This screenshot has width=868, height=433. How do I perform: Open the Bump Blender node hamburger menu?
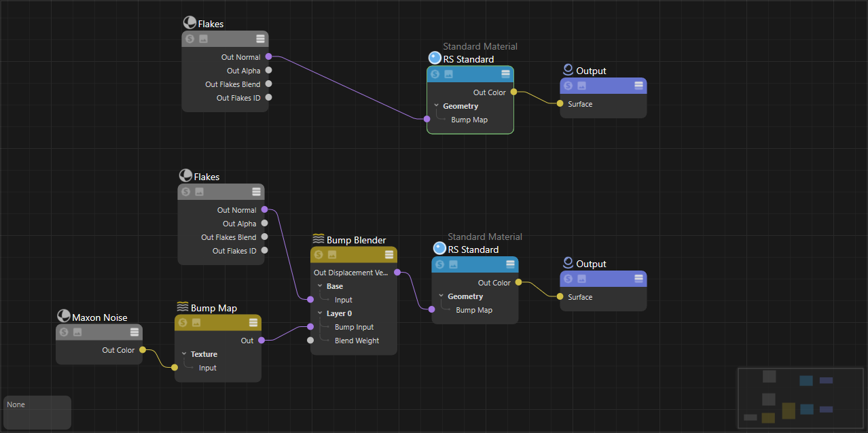click(x=389, y=255)
